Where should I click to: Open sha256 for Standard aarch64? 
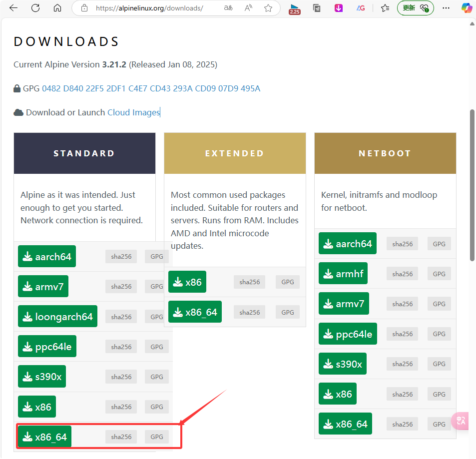click(x=121, y=257)
